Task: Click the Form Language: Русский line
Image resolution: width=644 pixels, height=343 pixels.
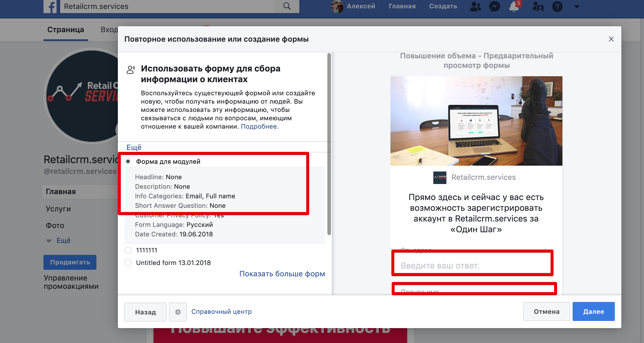Action: pos(174,224)
